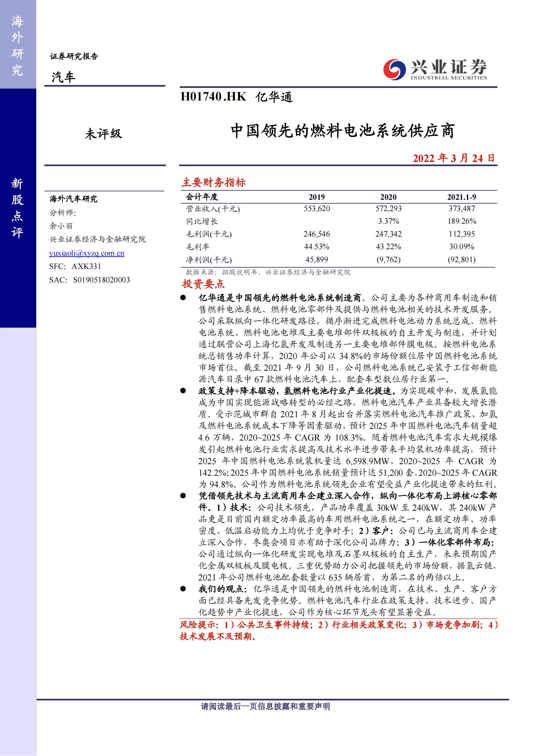Click the footer 请阅读最后一页信息披露和重要声明
The image size is (535, 756).
[x=266, y=706]
